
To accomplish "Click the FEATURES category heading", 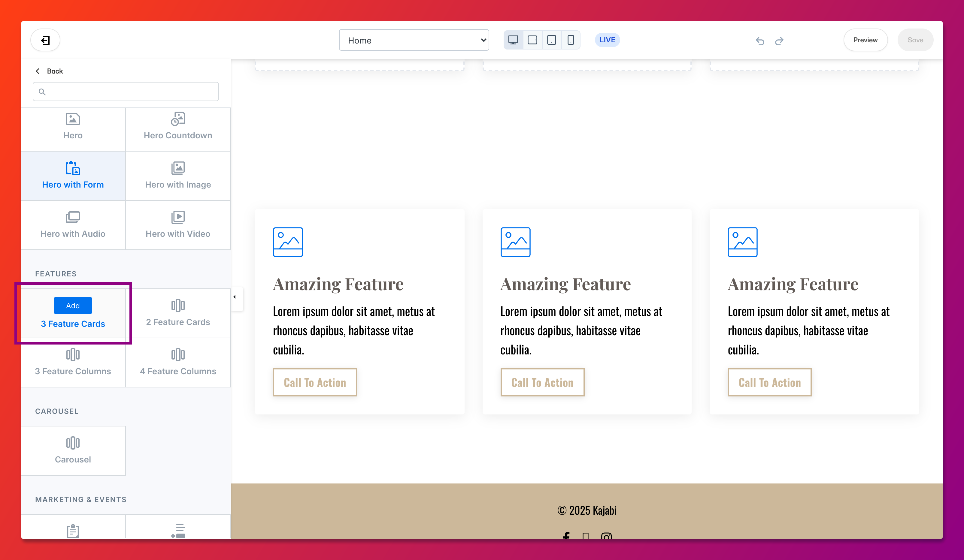I will click(56, 274).
